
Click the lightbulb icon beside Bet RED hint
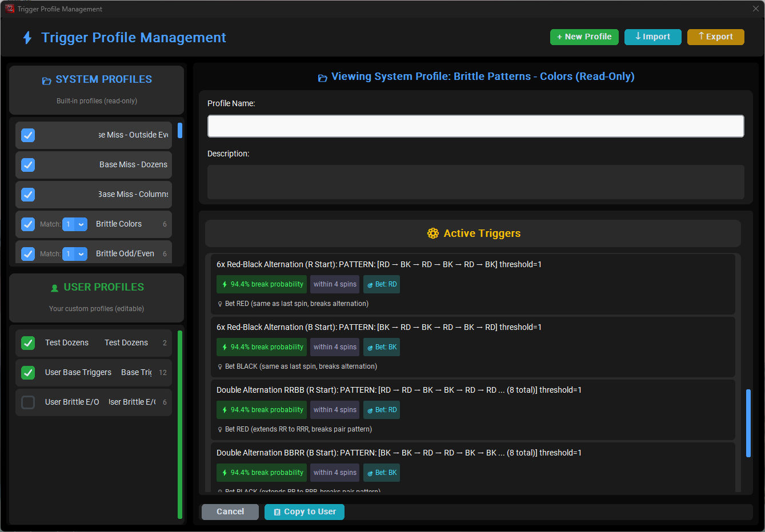click(x=220, y=304)
